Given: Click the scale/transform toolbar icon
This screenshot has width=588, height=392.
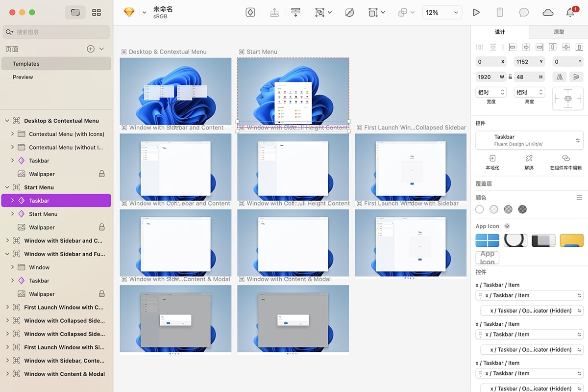Looking at the screenshot, I should pos(373,13).
